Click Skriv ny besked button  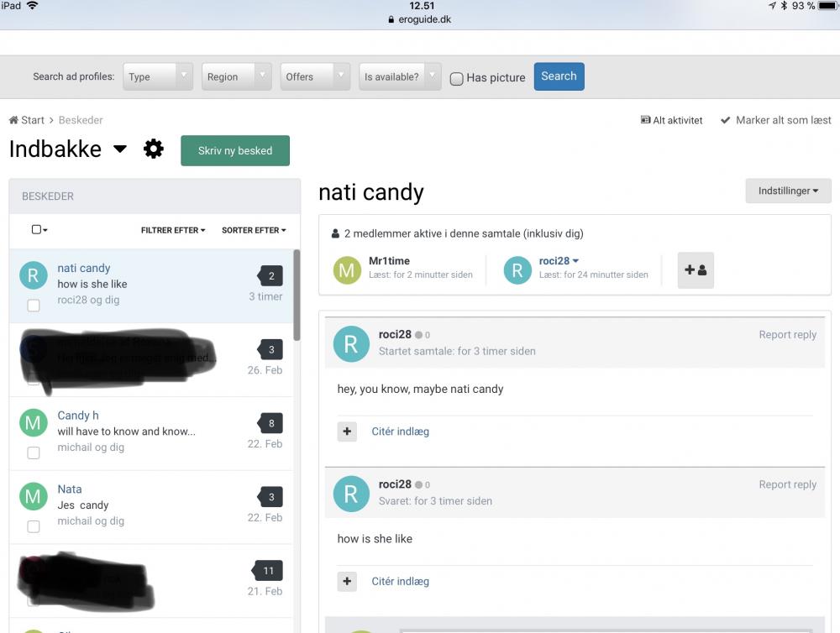coord(235,150)
